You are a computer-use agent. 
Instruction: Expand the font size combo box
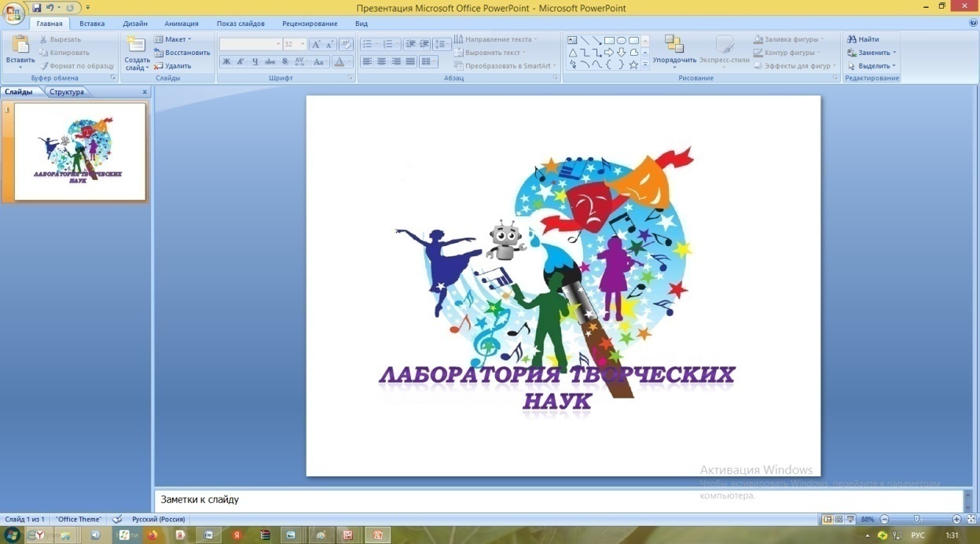click(301, 45)
